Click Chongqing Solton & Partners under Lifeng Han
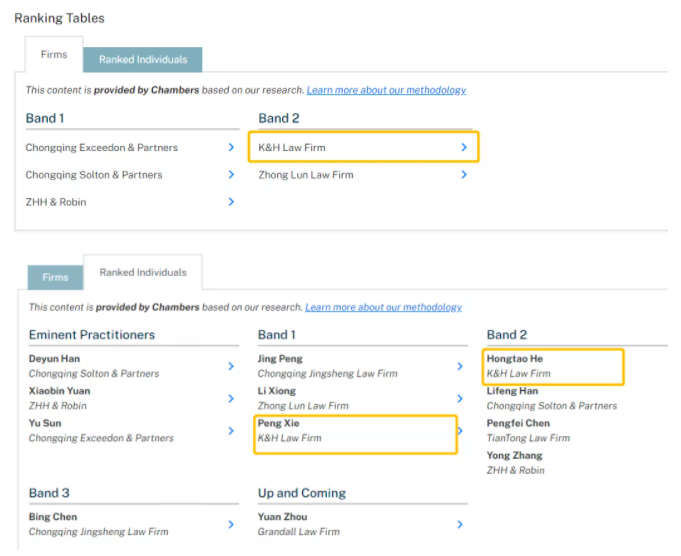The height and width of the screenshot is (556, 681). click(552, 406)
